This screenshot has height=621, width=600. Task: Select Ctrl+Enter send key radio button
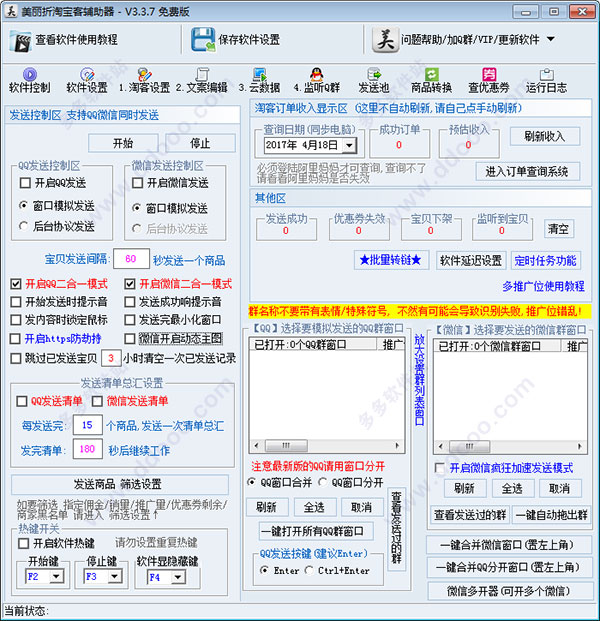[309, 570]
